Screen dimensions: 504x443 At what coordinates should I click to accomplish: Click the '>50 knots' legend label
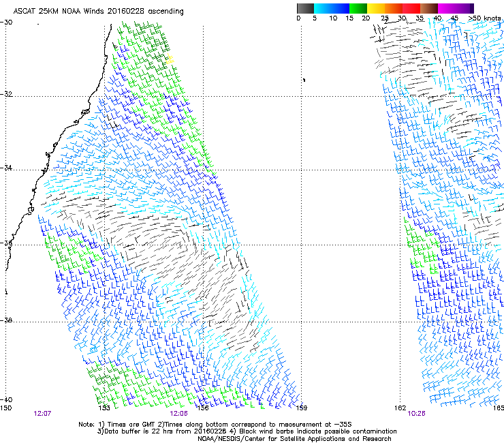click(x=484, y=18)
